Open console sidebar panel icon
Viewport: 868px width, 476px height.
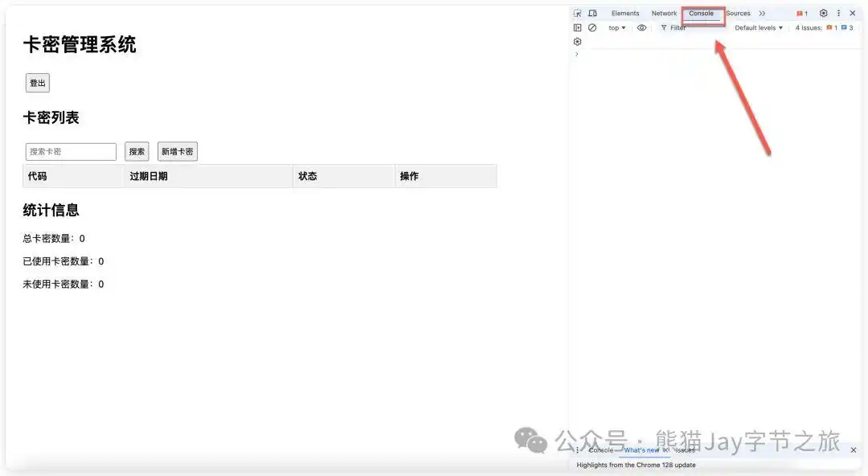pos(577,27)
